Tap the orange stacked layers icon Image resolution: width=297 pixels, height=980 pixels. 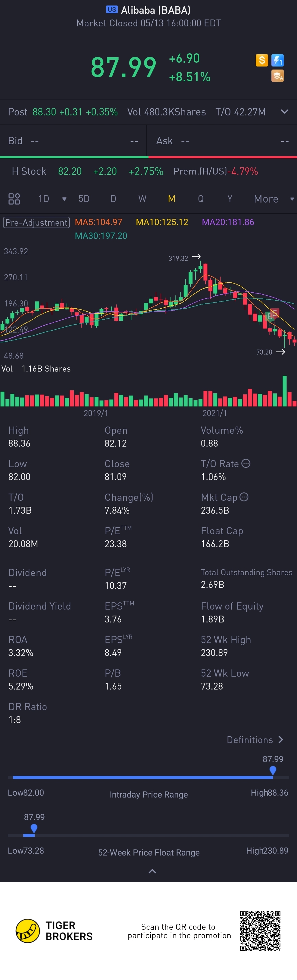pyautogui.click(x=277, y=76)
